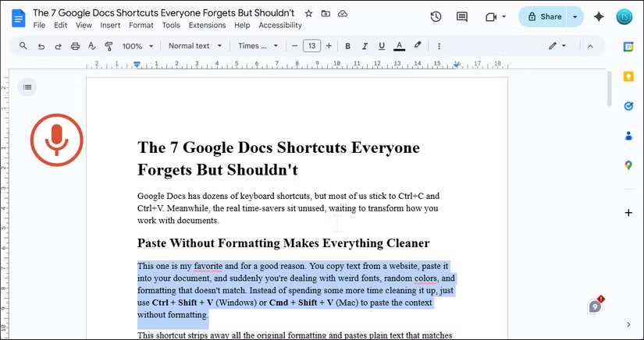Open the Insert menu
The width and height of the screenshot is (644, 340).
pyautogui.click(x=110, y=25)
